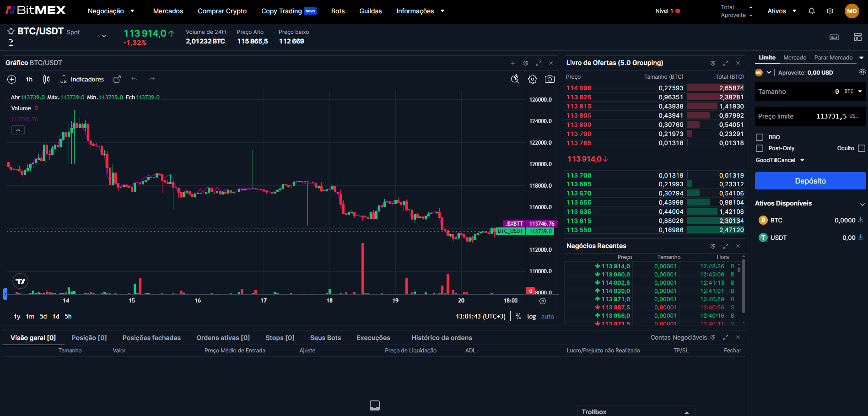Toggle percent scale on chart
Viewport: 868px width, 416px height.
coord(518,316)
